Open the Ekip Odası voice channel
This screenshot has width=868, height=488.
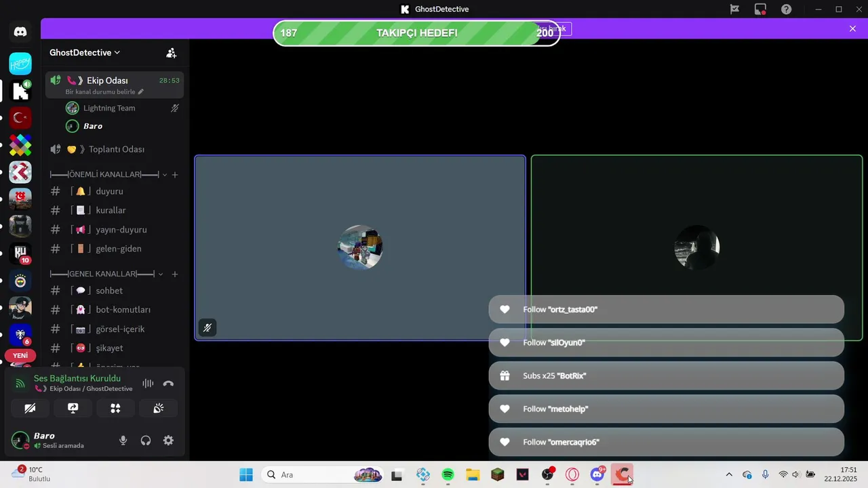115,85
